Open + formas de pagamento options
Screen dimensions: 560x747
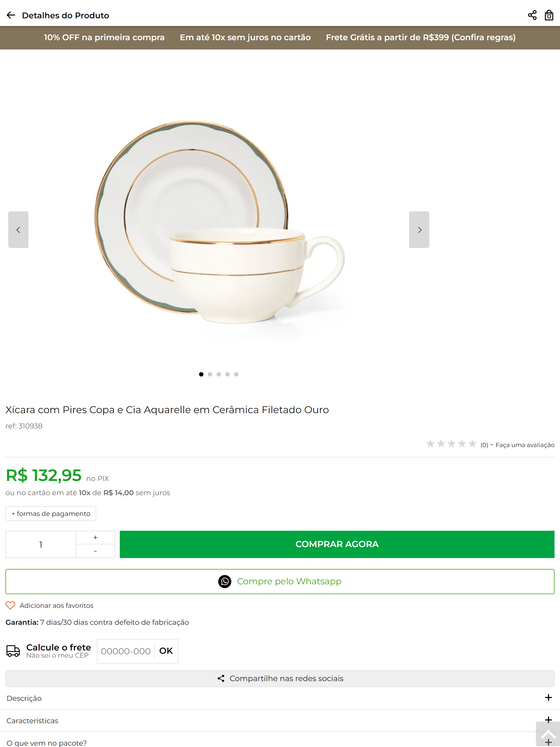click(x=51, y=514)
